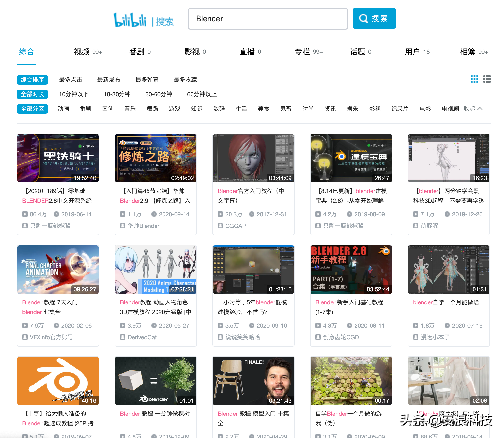Open title 一小时等于5年blender低模建模经验
504x438 pixels.
pos(252,307)
